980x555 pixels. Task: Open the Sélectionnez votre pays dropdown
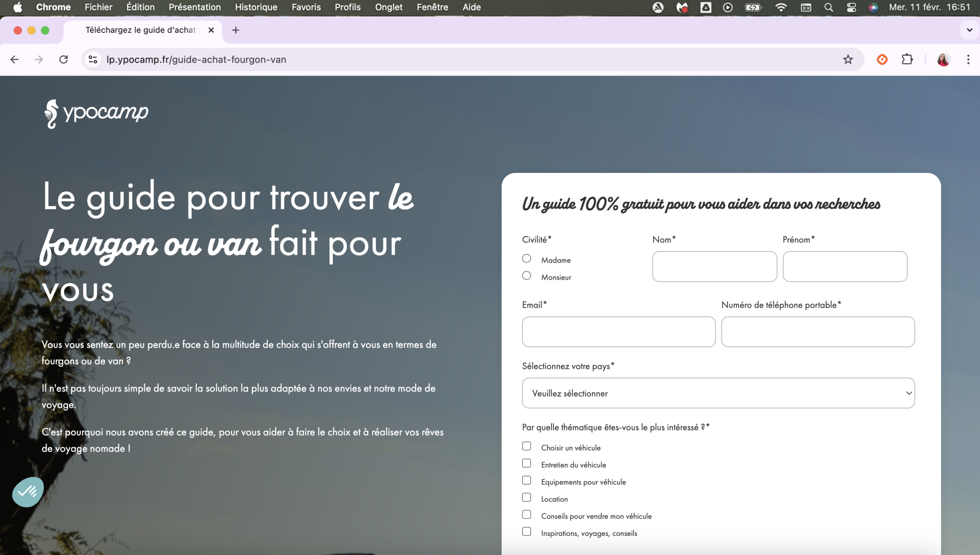[718, 393]
